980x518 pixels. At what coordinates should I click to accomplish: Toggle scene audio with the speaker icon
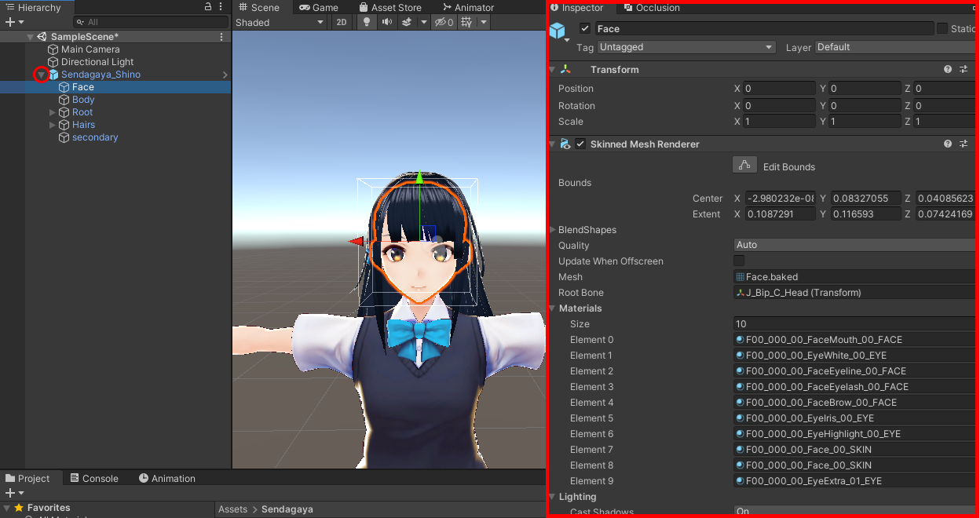[x=386, y=22]
